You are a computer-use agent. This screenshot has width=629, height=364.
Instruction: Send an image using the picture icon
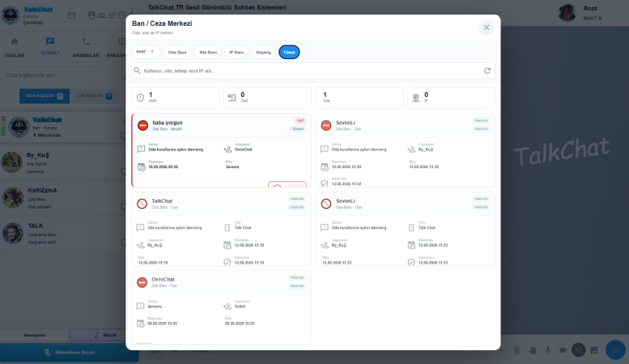(x=594, y=350)
